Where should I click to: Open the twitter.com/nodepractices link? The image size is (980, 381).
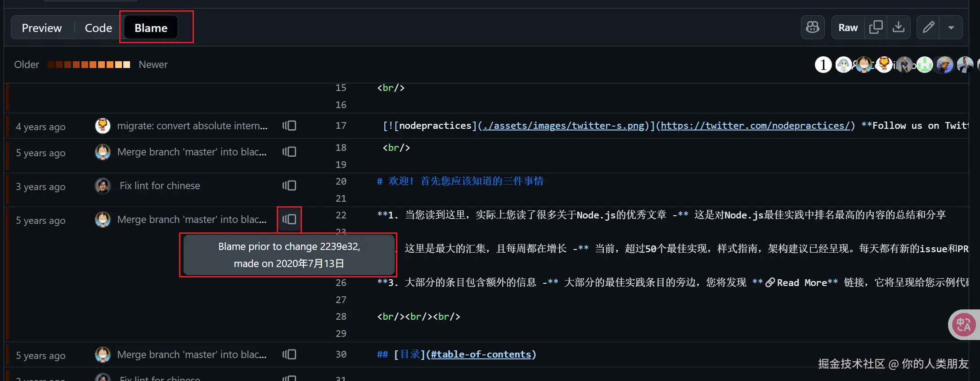tap(755, 126)
